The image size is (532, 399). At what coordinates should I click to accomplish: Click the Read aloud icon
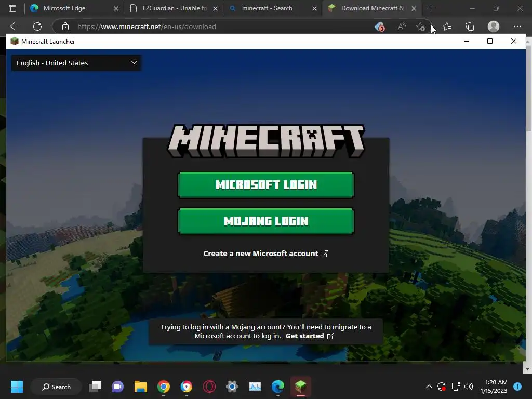point(402,26)
